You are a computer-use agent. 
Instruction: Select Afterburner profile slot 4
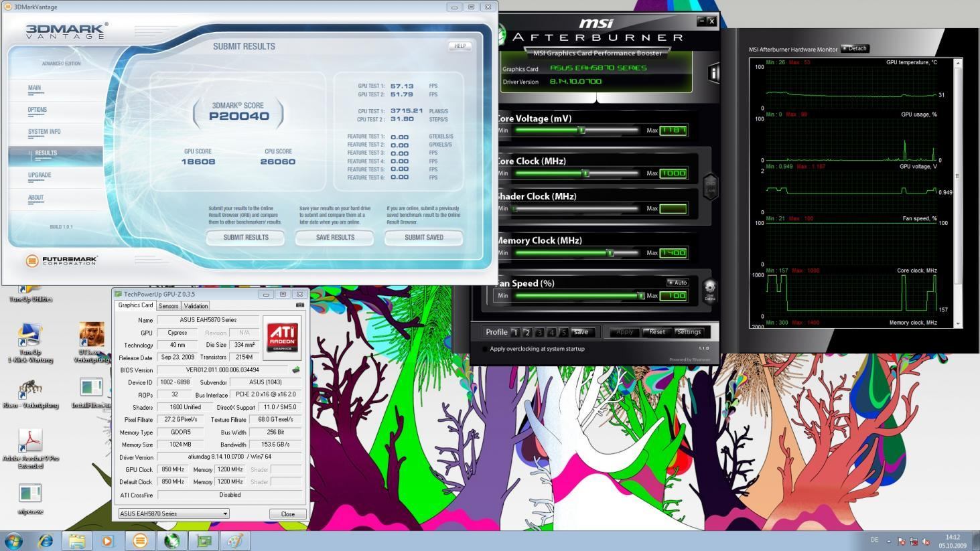(551, 332)
